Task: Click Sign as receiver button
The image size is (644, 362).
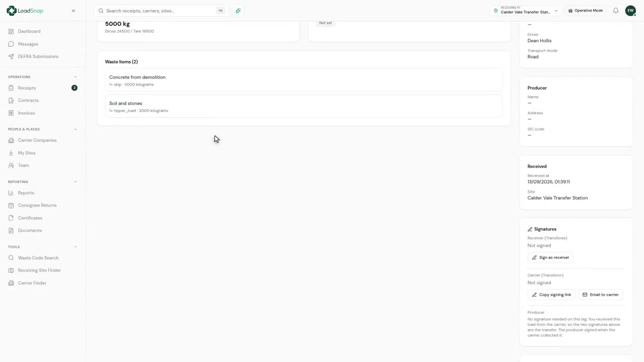Action: click(550, 257)
